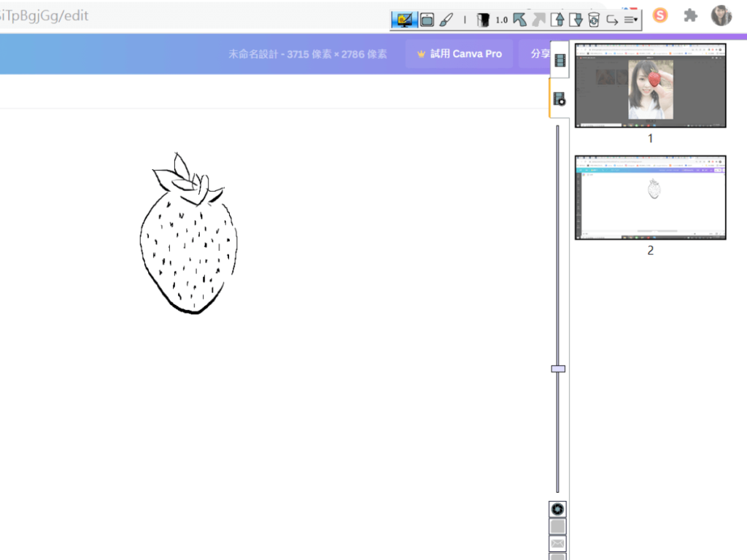Open the browser extensions puzzle icon
Image resolution: width=747 pixels, height=560 pixels.
690,16
